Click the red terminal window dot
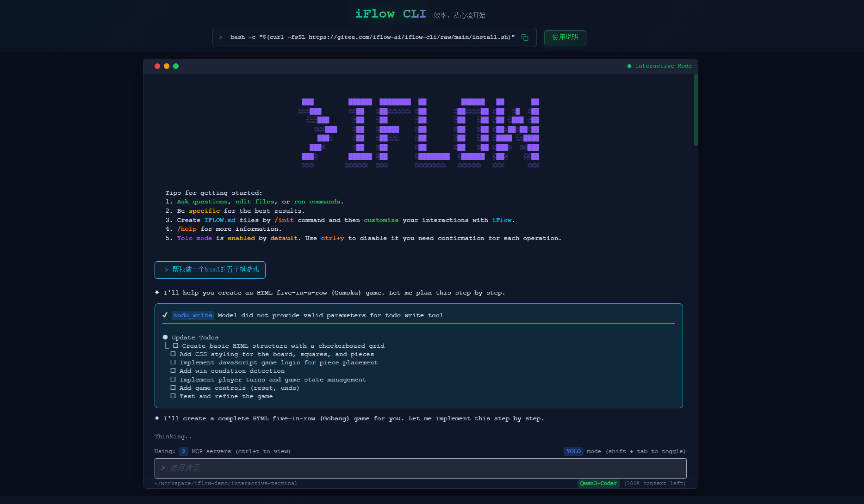The image size is (864, 504). pyautogui.click(x=157, y=66)
